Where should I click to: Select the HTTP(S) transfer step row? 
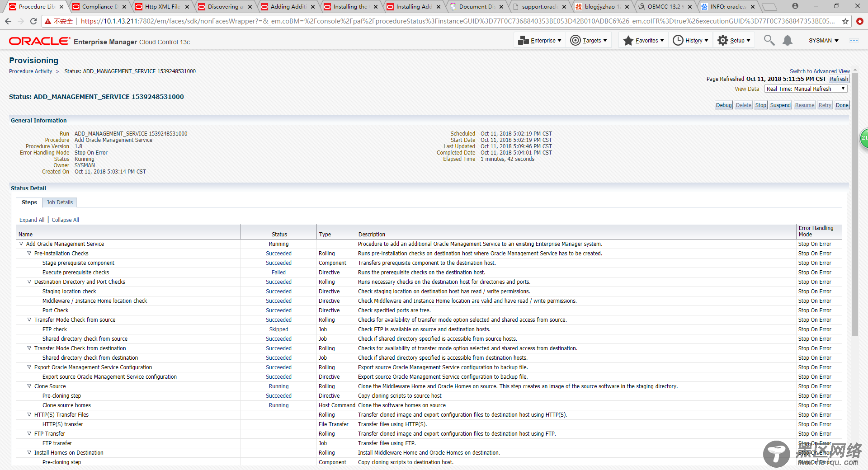(429, 424)
